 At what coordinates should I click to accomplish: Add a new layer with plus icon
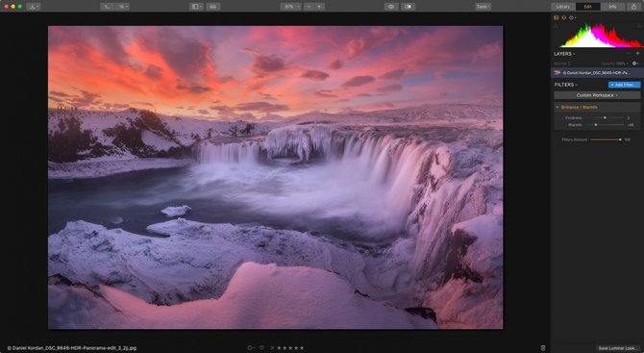tap(638, 54)
